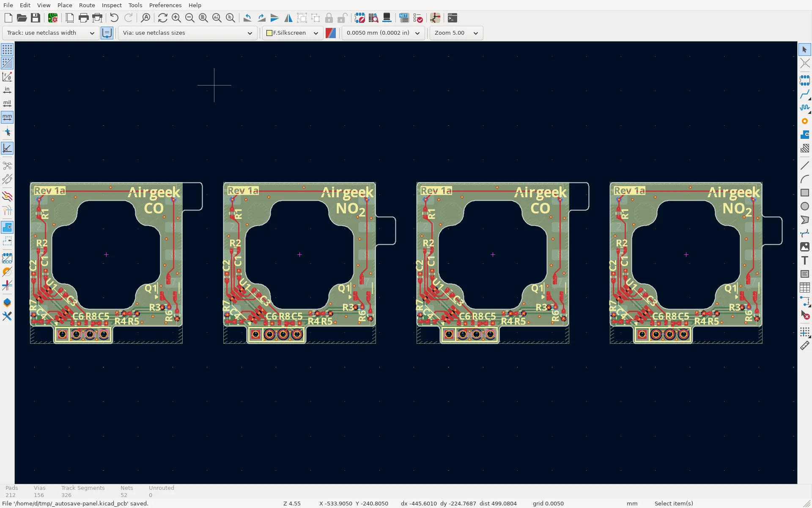Viewport: 812px width, 508px height.
Task: Open Via sizes dropdown
Action: 188,33
